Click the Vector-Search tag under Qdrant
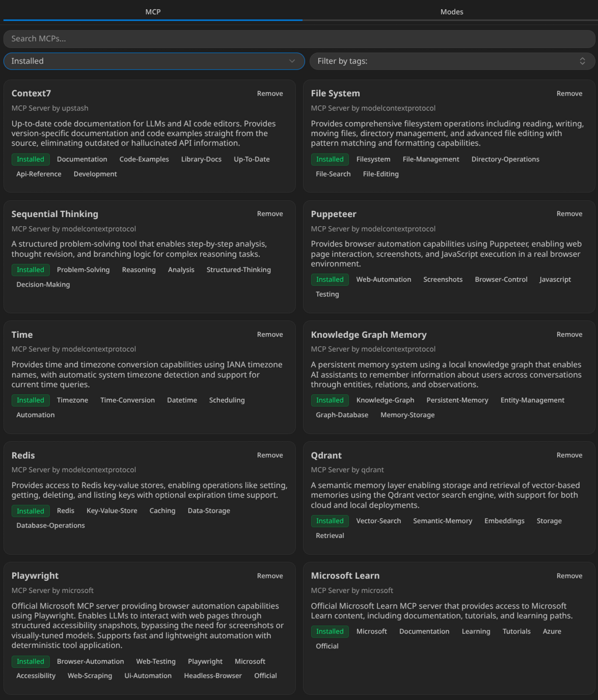Image resolution: width=598 pixels, height=700 pixels. point(378,521)
